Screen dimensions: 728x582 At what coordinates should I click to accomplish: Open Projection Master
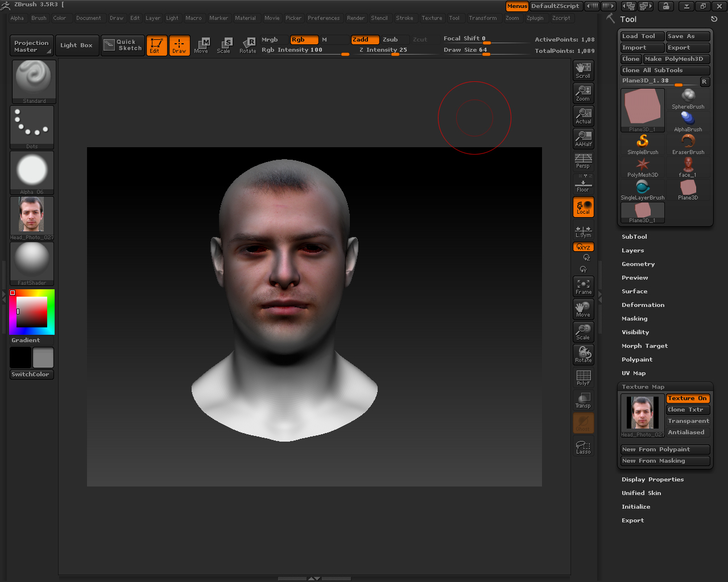point(31,45)
